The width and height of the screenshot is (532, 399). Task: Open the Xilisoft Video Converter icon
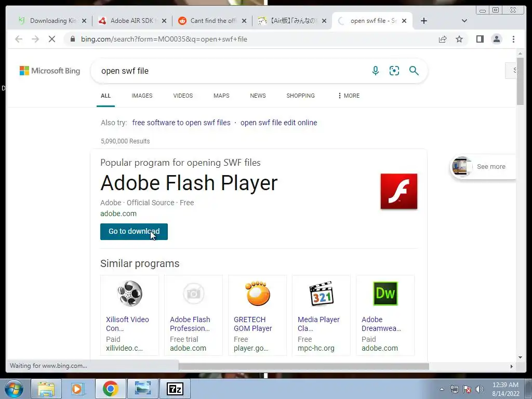[x=129, y=294]
